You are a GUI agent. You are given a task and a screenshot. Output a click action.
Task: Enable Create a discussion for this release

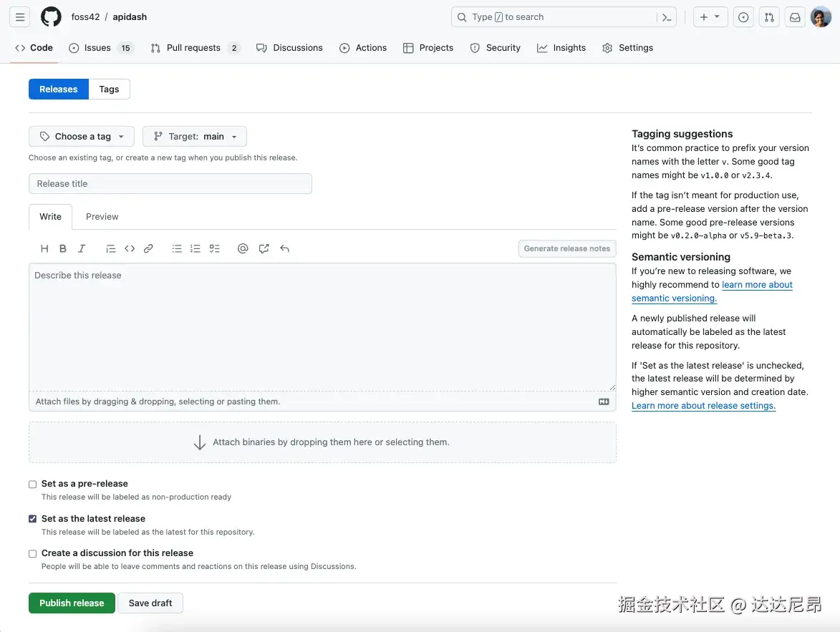(x=33, y=554)
